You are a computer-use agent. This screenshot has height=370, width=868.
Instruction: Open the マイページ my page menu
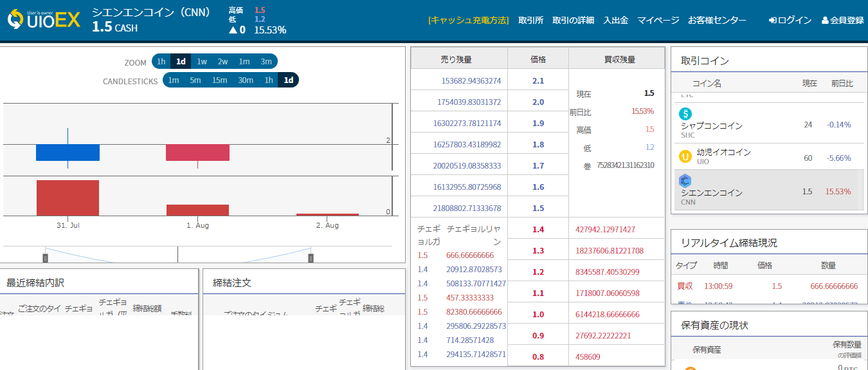point(658,20)
